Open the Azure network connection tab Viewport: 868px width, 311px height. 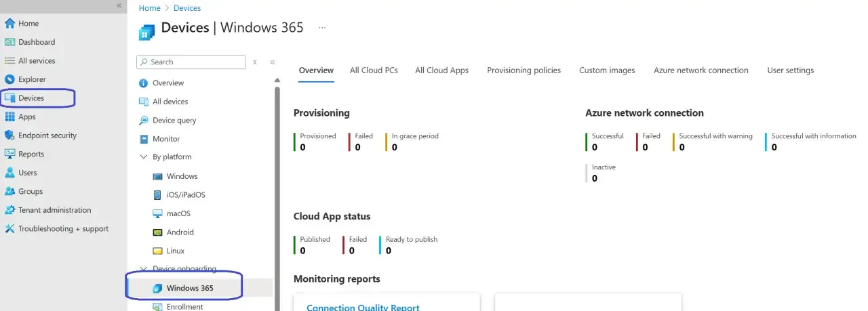701,70
